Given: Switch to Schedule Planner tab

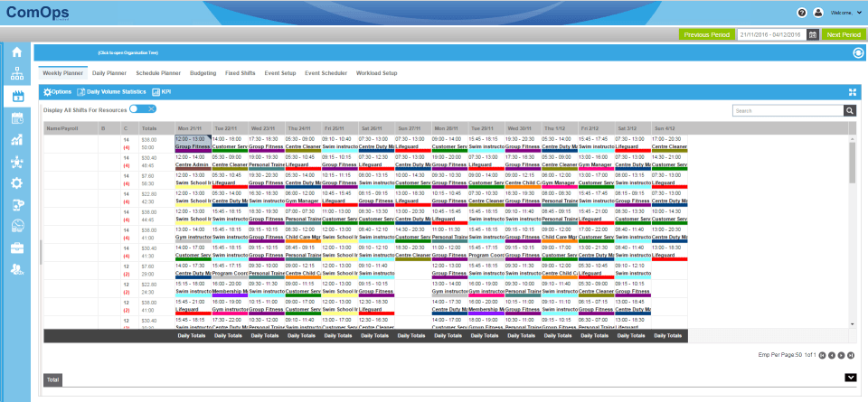Looking at the screenshot, I should (158, 73).
